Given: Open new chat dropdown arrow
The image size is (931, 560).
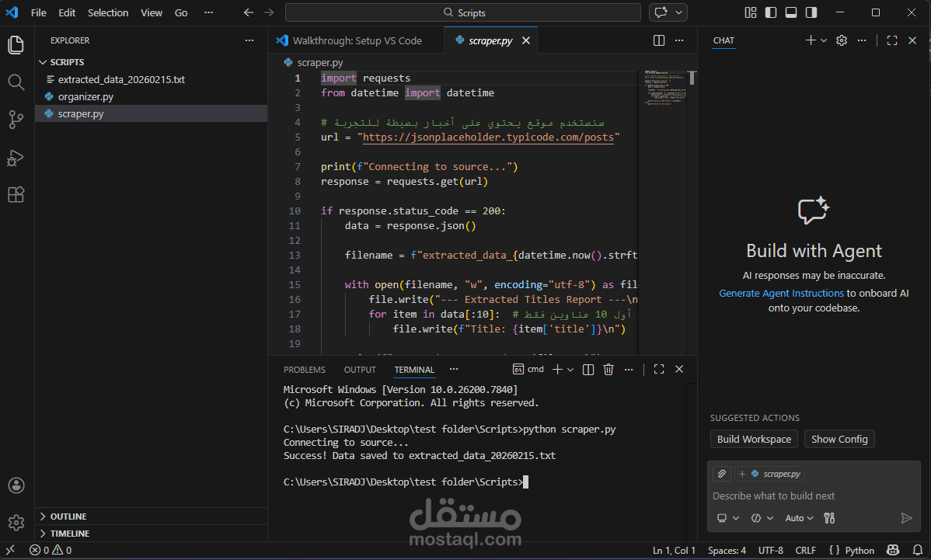Looking at the screenshot, I should [x=824, y=40].
